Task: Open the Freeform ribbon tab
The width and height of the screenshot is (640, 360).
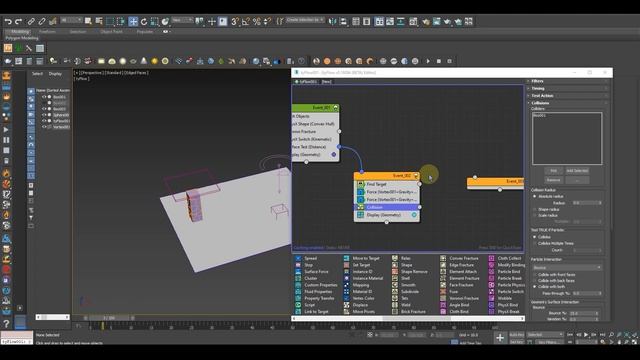Action: coord(47,31)
